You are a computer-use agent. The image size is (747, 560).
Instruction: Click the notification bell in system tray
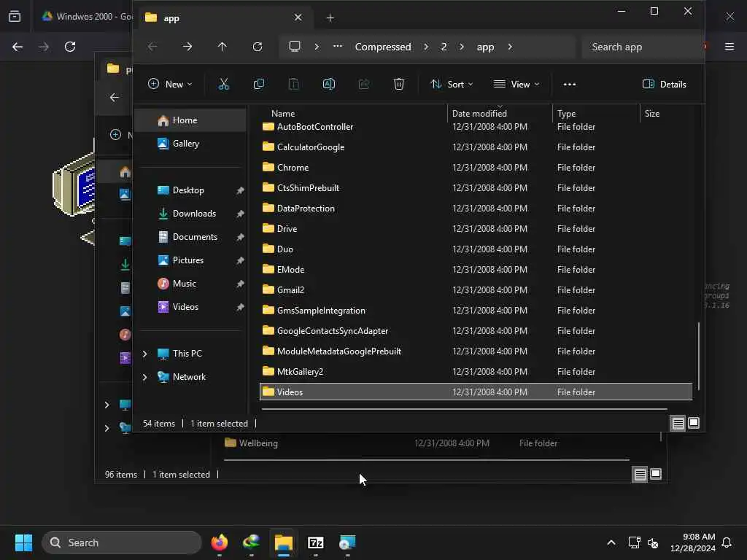tap(727, 542)
